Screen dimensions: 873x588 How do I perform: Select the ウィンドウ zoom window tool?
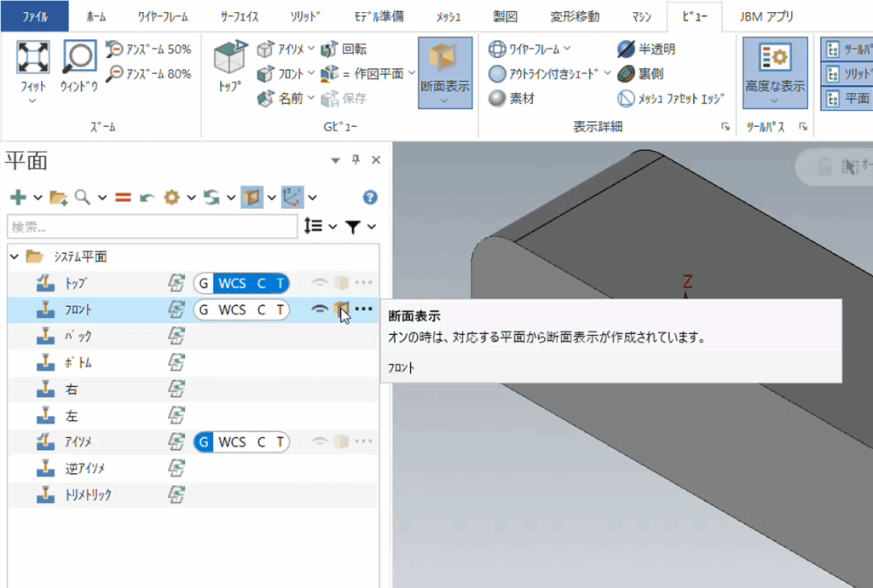click(x=79, y=57)
